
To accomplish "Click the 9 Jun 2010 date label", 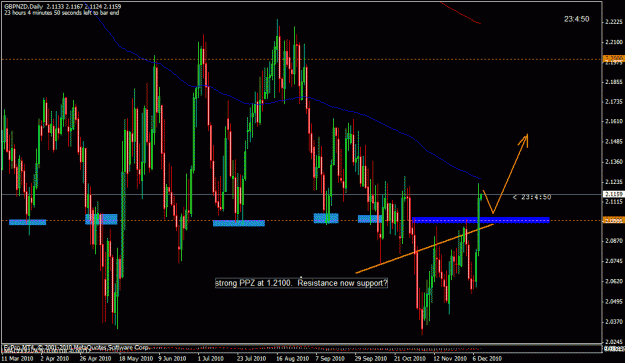I will (x=172, y=358).
